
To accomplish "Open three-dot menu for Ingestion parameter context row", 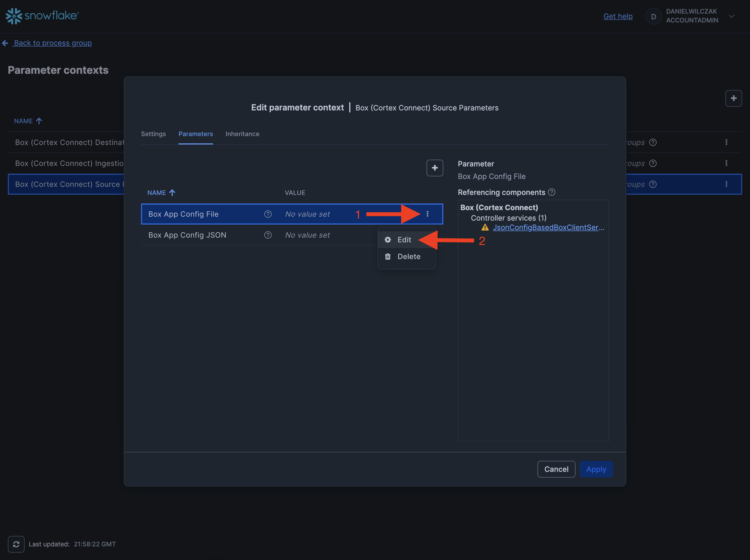I will pyautogui.click(x=726, y=163).
